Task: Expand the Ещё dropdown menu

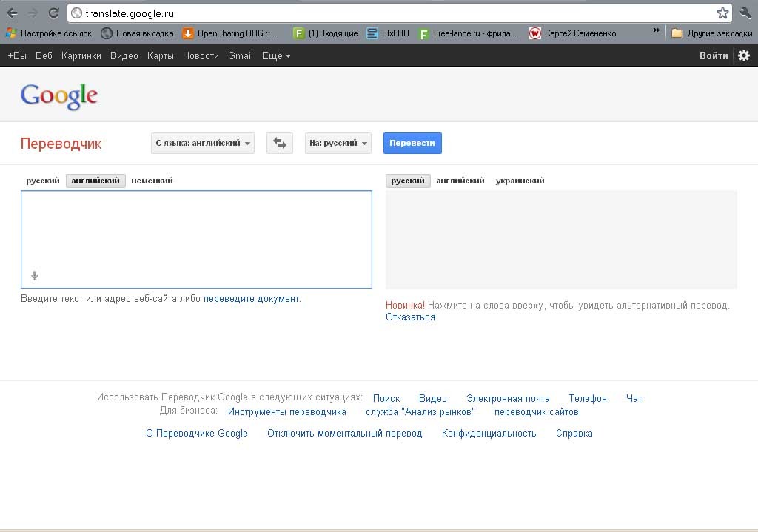Action: click(x=276, y=56)
